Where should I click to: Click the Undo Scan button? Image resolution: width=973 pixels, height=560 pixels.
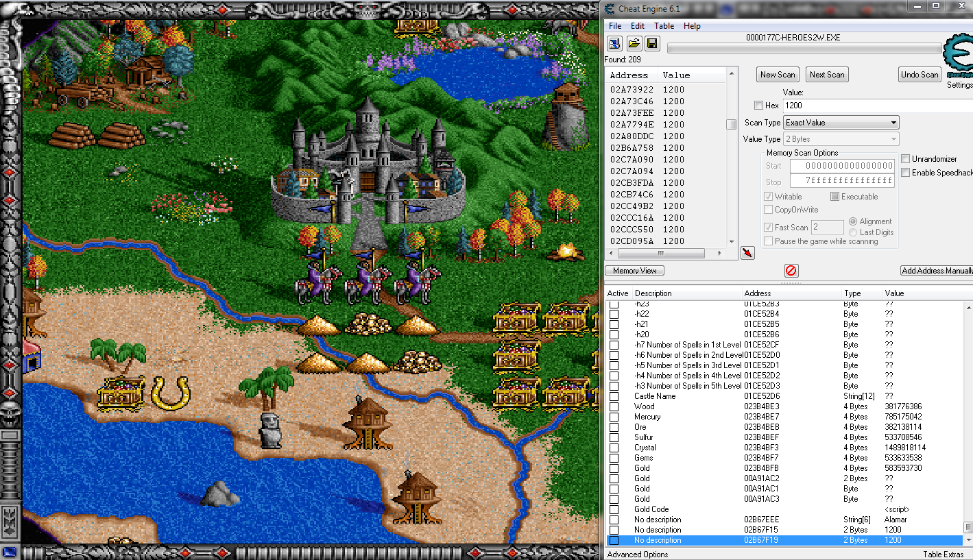coord(920,75)
